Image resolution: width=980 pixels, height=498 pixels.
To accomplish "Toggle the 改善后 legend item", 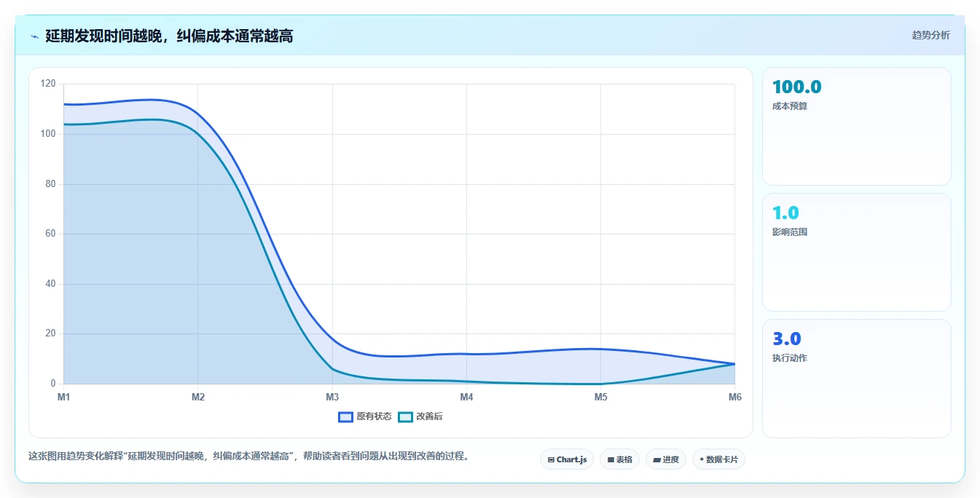I will (420, 416).
